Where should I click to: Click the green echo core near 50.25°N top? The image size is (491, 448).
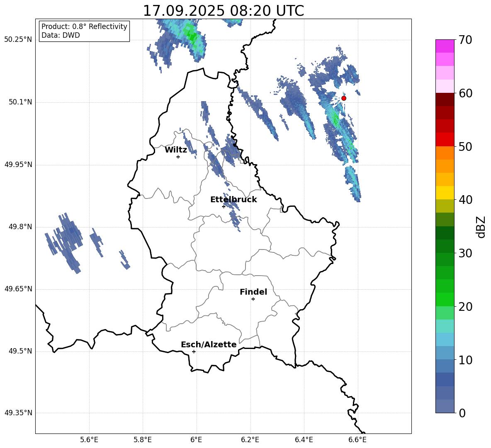pyautogui.click(x=191, y=34)
